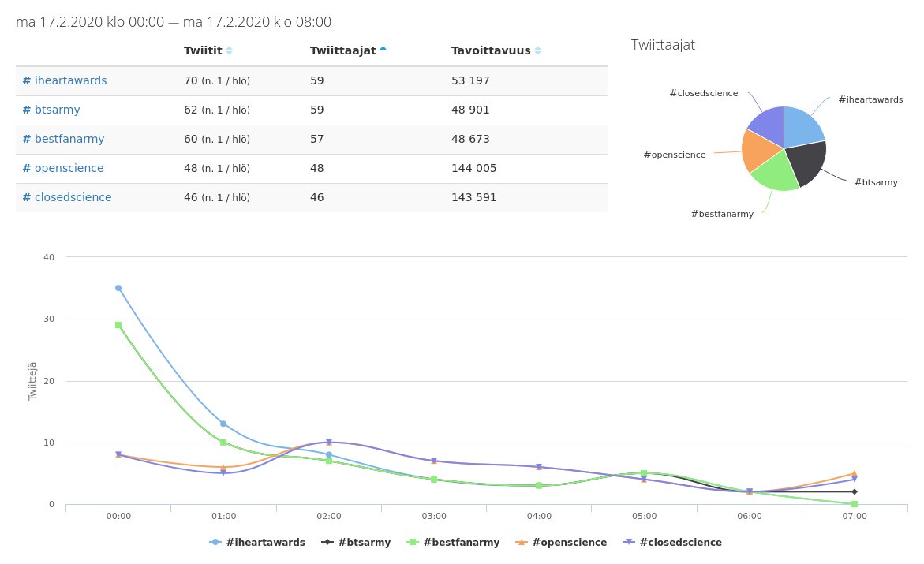Click #btsarmy diamond point at 07:00
The height and width of the screenshot is (564, 924).
855,491
